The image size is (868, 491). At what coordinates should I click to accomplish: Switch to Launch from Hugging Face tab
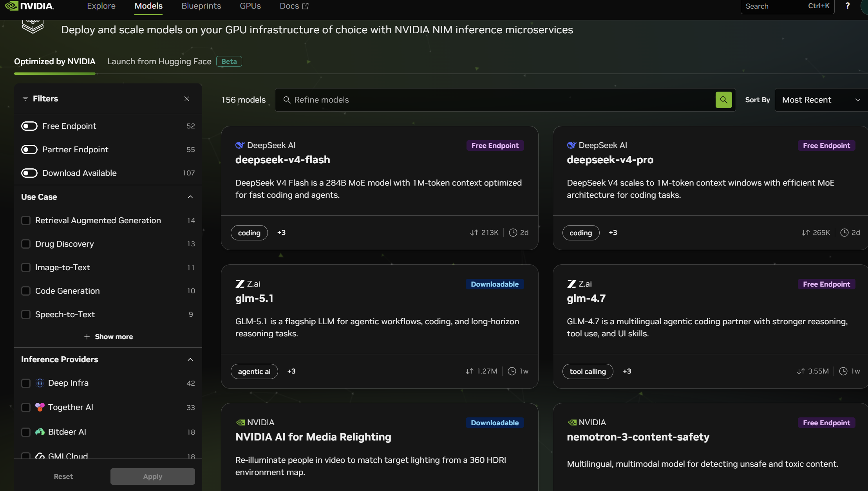tap(159, 61)
